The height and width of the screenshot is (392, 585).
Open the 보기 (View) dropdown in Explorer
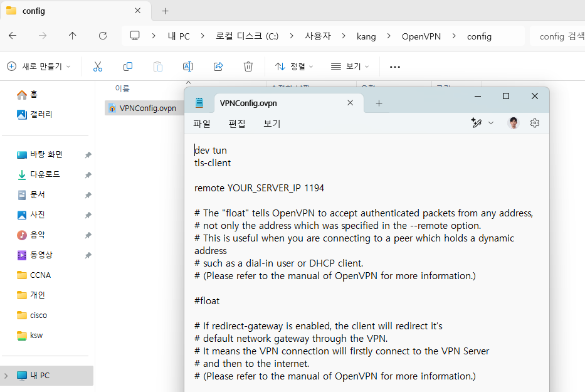[x=350, y=66]
